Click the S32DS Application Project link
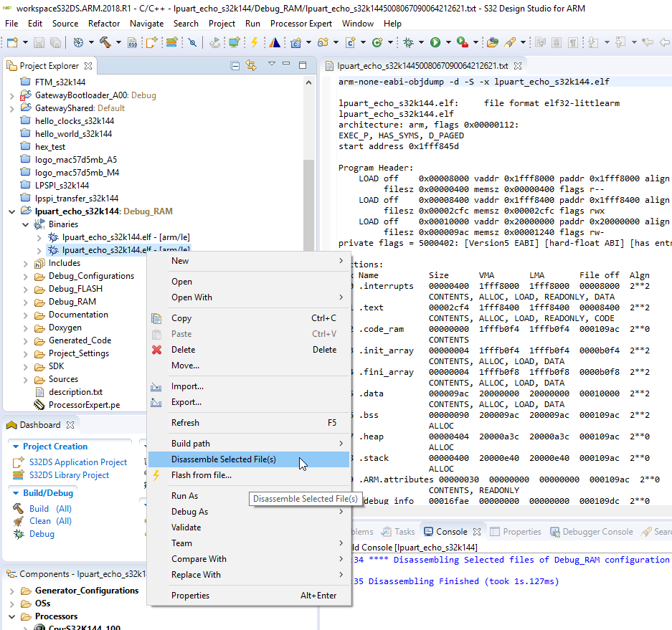Image resolution: width=672 pixels, height=630 pixels. click(x=77, y=462)
